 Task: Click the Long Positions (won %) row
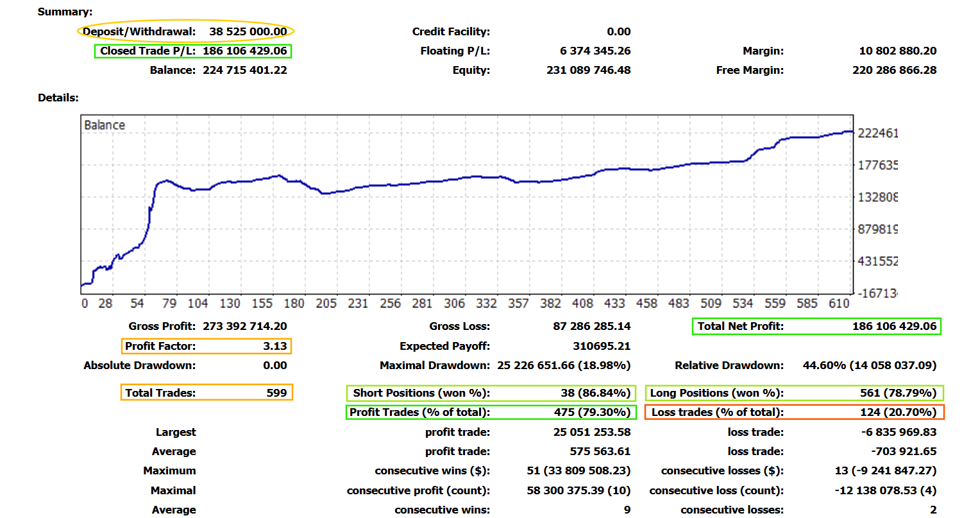pos(794,393)
